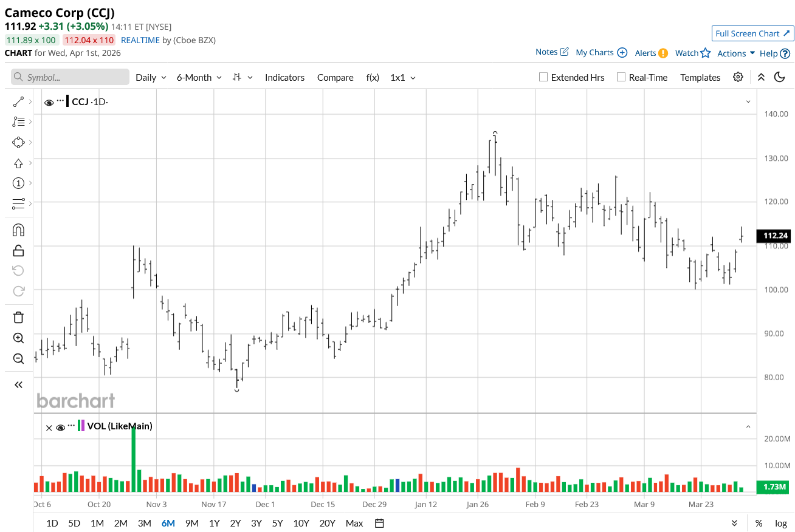This screenshot has width=795, height=532.
Task: Open the f(x) expressions menu
Action: point(373,77)
